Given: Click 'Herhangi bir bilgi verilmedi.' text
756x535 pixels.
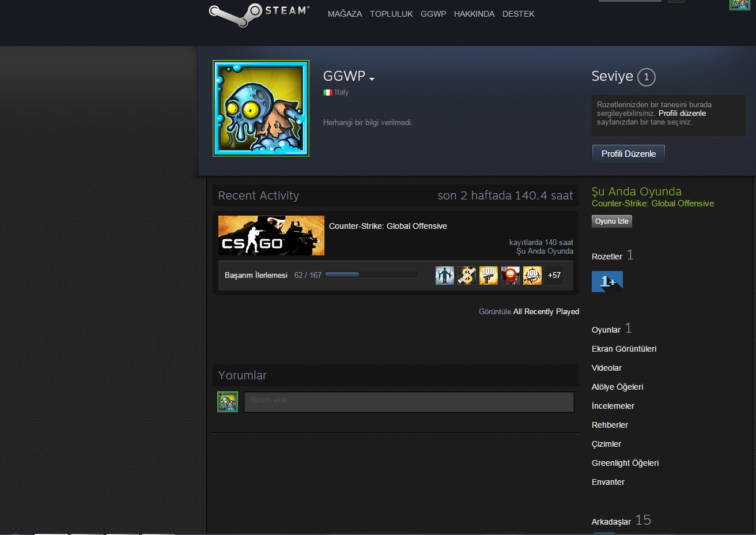Looking at the screenshot, I should click(368, 123).
